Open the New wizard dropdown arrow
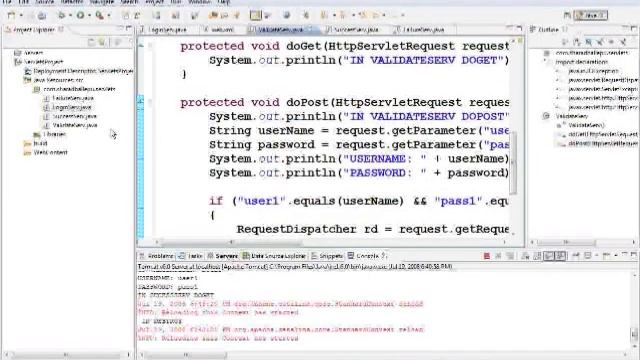The height and width of the screenshot is (360, 640). click(x=21, y=16)
